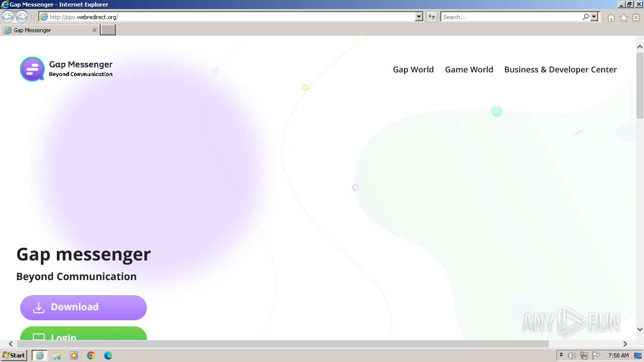The height and width of the screenshot is (362, 644).
Task: Click the Action Center flag icon
Action: point(596,355)
